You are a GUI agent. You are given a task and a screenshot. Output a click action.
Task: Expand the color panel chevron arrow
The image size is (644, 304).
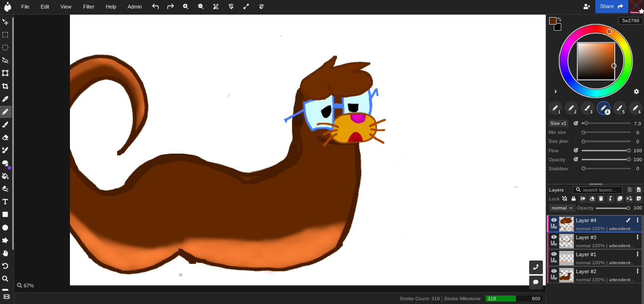point(556,92)
